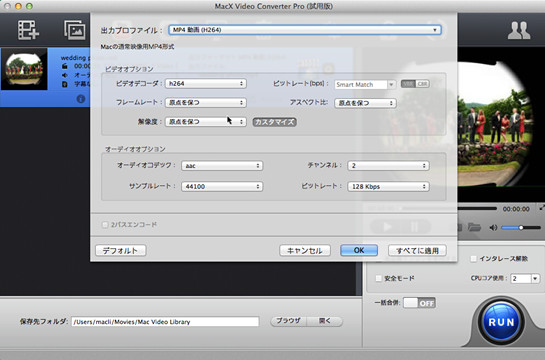The height and width of the screenshot is (360, 545).
Task: Open the ビデオデコーダ h264 dropdown
Action: click(x=206, y=84)
